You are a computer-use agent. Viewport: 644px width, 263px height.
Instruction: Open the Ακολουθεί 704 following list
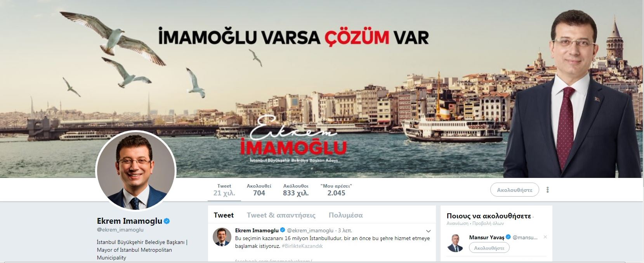click(259, 190)
